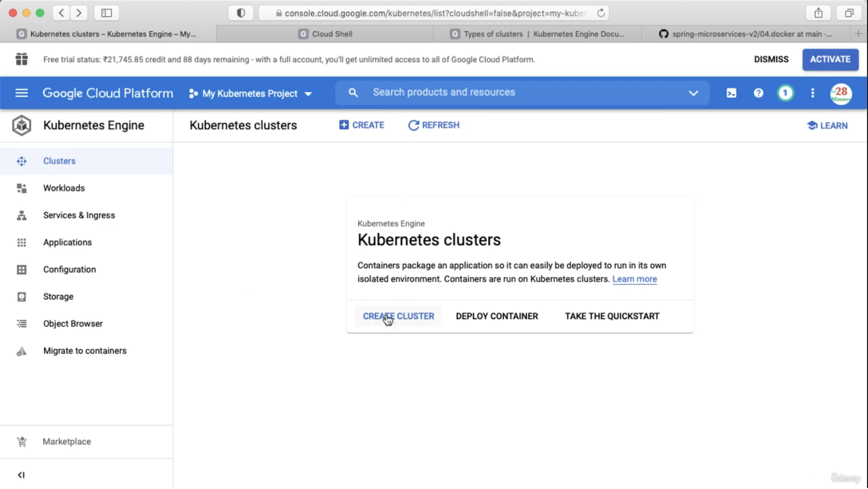
Task: Click the browser share icon
Action: point(819,13)
